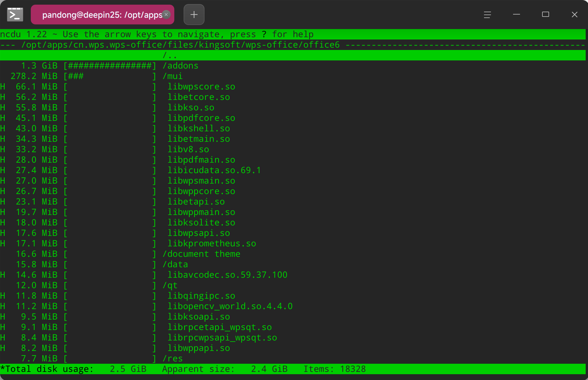Select the /mui directory row
This screenshot has width=588, height=380.
pos(293,76)
